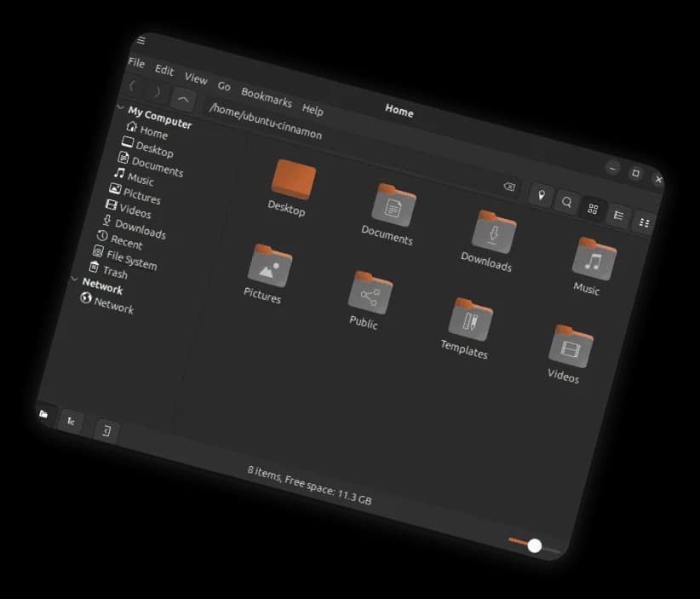Activate list view in the toolbar

tap(618, 213)
